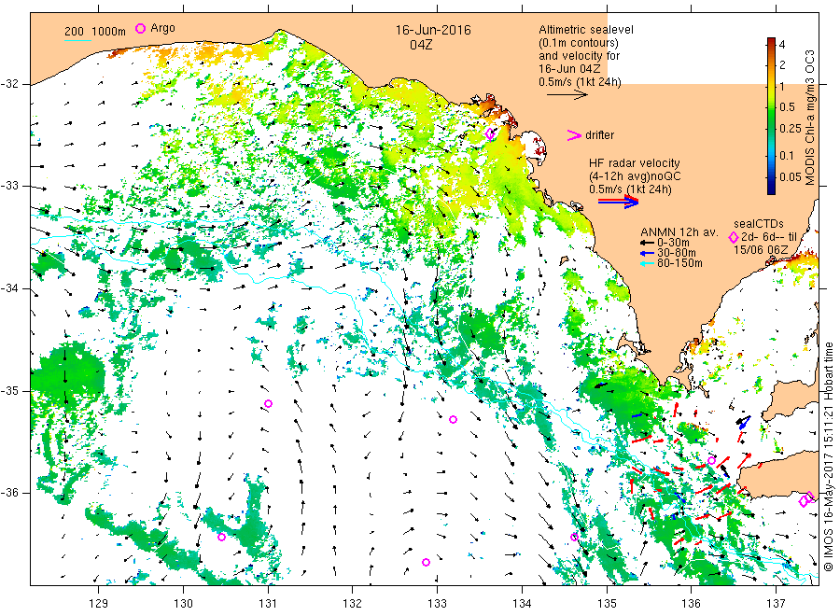Click the latitude label '-36'

[9, 493]
